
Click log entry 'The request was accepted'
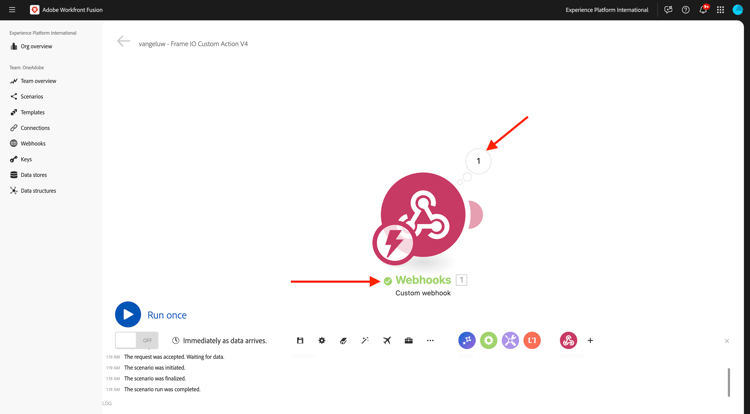[174, 357]
